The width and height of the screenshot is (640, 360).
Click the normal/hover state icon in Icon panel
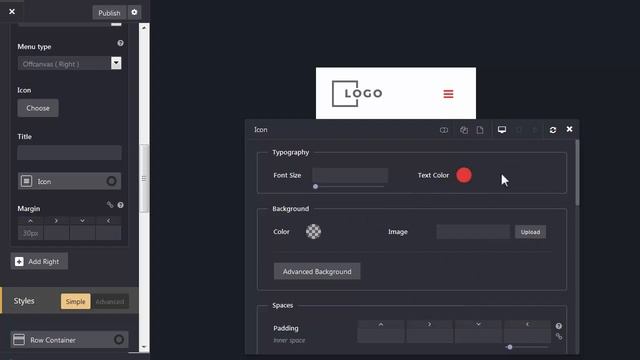tap(444, 130)
